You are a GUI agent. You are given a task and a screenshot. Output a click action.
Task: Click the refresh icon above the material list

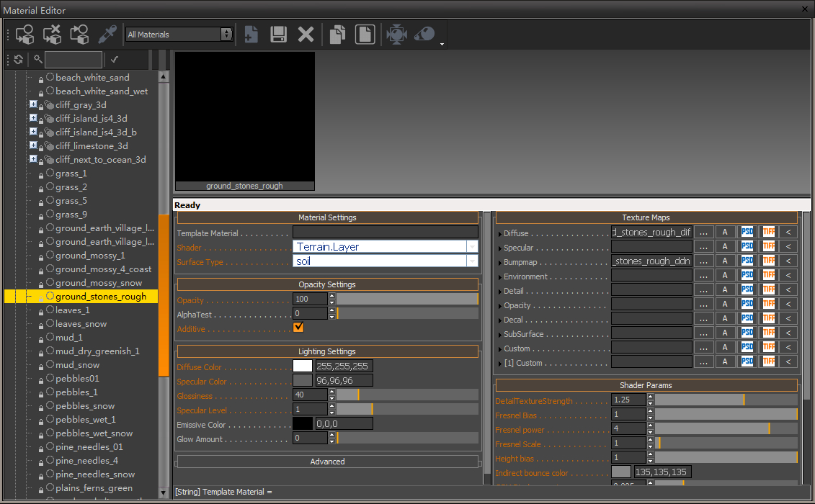[18, 60]
